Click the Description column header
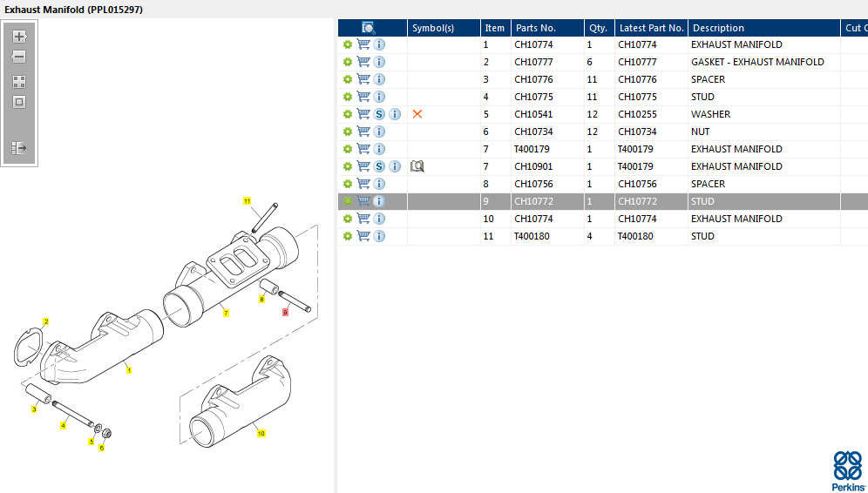Image resolution: width=868 pixels, height=493 pixels. point(718,28)
